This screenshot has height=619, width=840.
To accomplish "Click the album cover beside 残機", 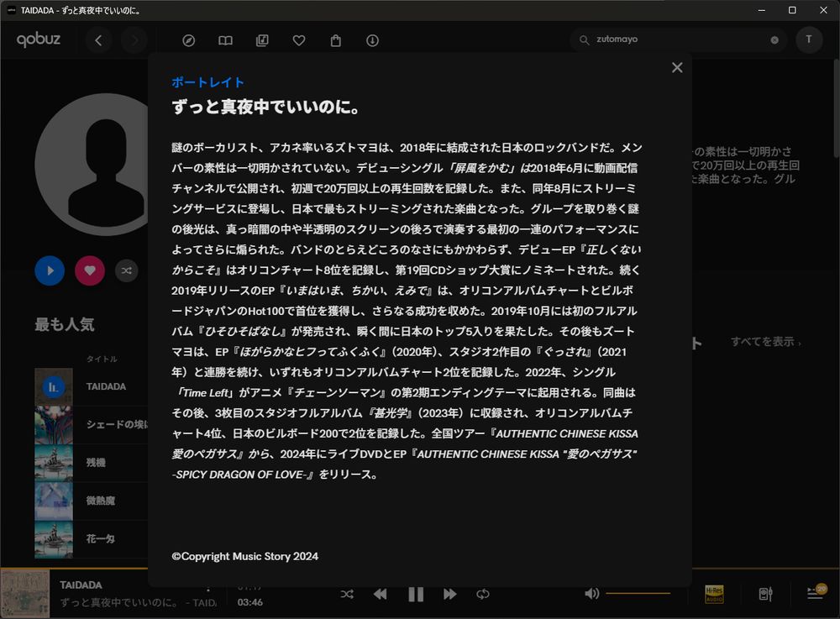I will (x=54, y=463).
